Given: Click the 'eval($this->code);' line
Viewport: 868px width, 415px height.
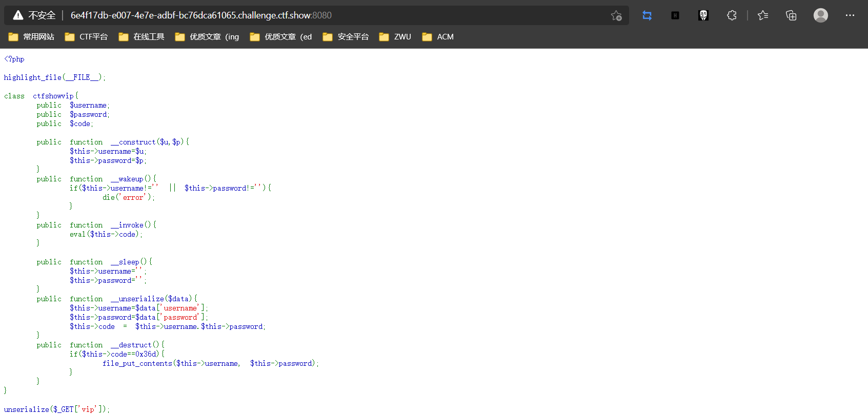Looking at the screenshot, I should (x=106, y=234).
